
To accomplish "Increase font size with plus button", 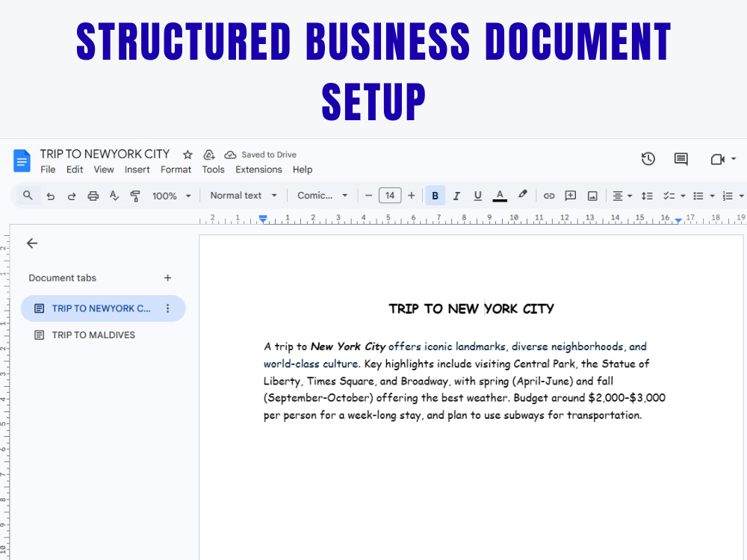I will coord(412,196).
